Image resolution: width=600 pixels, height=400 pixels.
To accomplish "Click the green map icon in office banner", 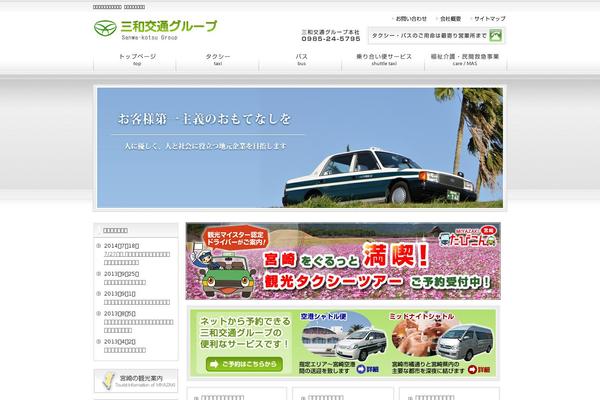I will 496,36.
